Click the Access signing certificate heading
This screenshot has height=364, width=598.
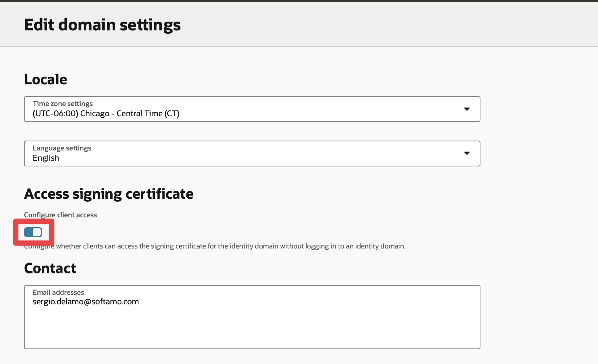coord(109,194)
